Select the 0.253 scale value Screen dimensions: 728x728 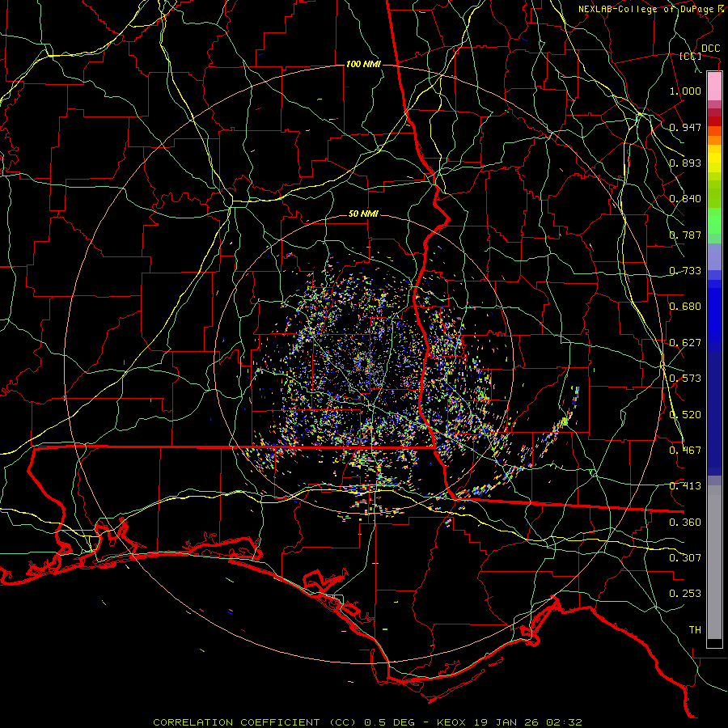click(685, 594)
